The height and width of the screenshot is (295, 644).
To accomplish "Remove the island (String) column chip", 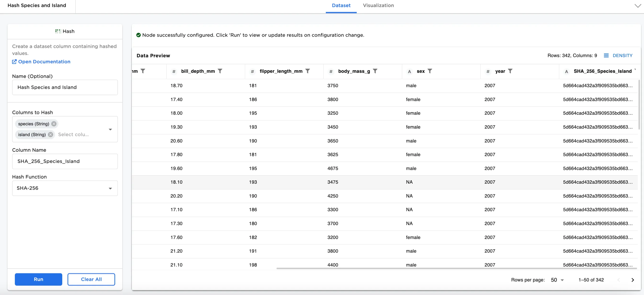I will pyautogui.click(x=50, y=135).
